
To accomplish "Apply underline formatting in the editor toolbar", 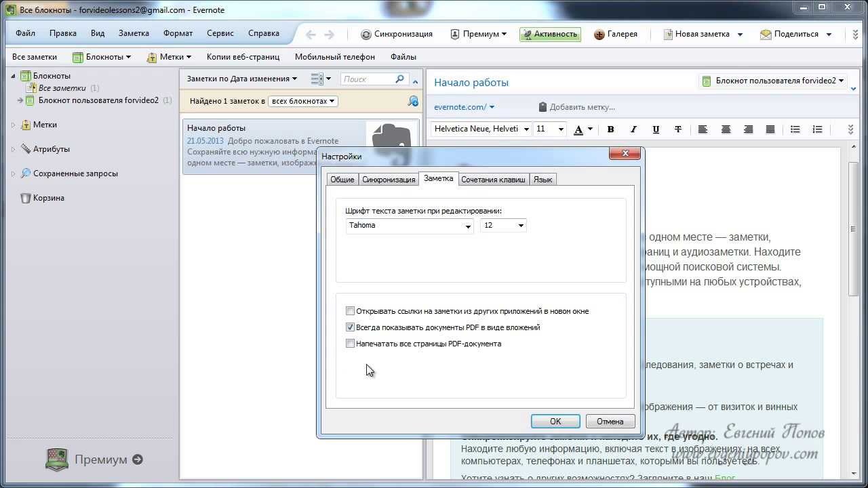I will tap(656, 129).
